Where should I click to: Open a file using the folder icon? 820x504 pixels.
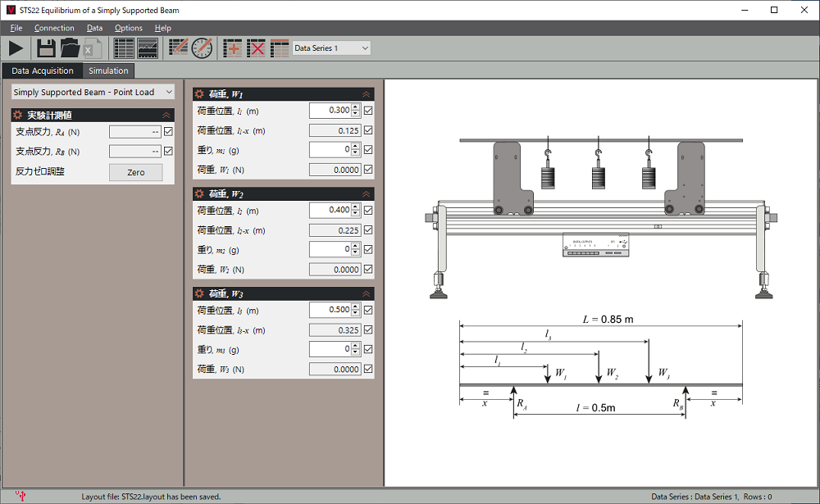pos(70,48)
